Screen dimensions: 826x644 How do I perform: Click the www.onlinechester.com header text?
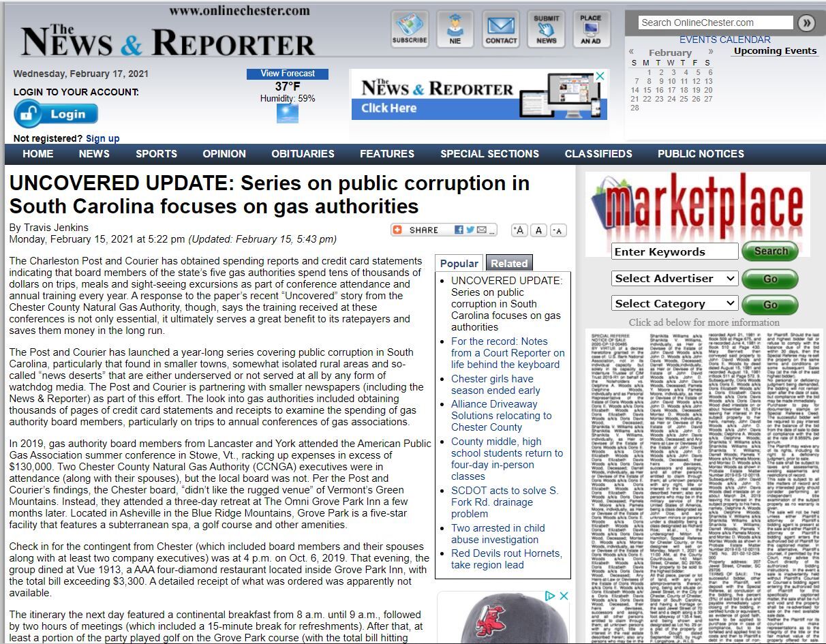[x=239, y=11]
